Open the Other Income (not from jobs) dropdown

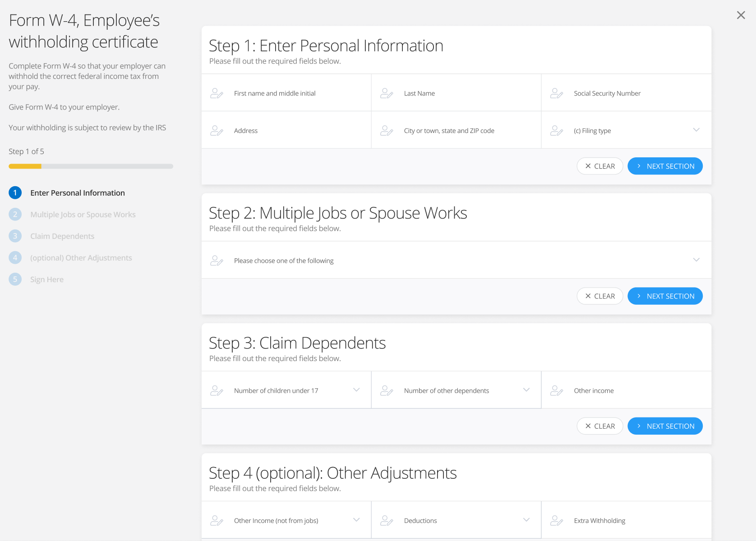[356, 519]
